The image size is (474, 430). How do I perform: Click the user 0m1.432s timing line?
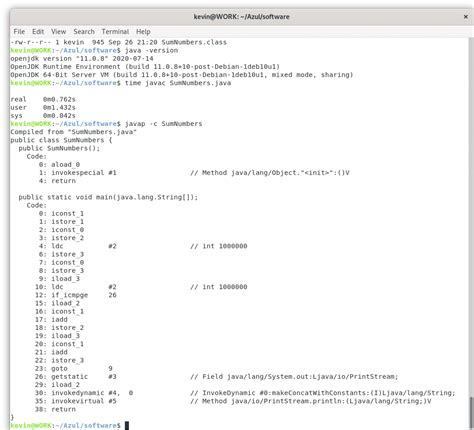coord(43,107)
